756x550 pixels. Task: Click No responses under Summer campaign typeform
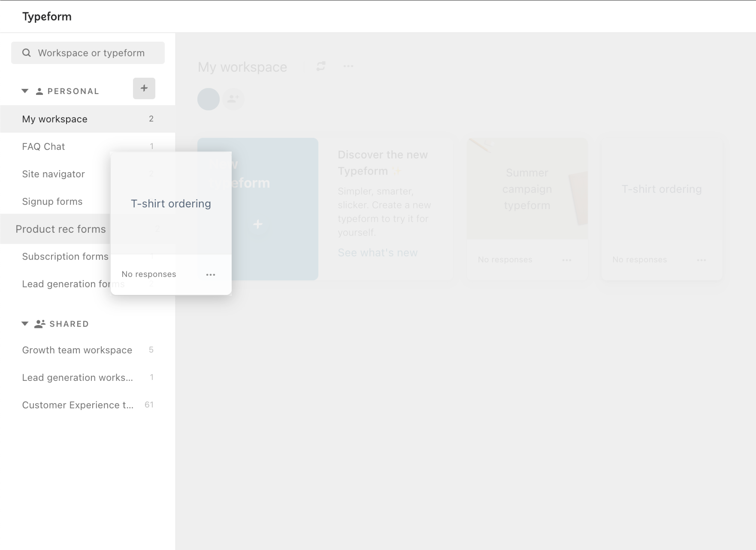click(505, 260)
